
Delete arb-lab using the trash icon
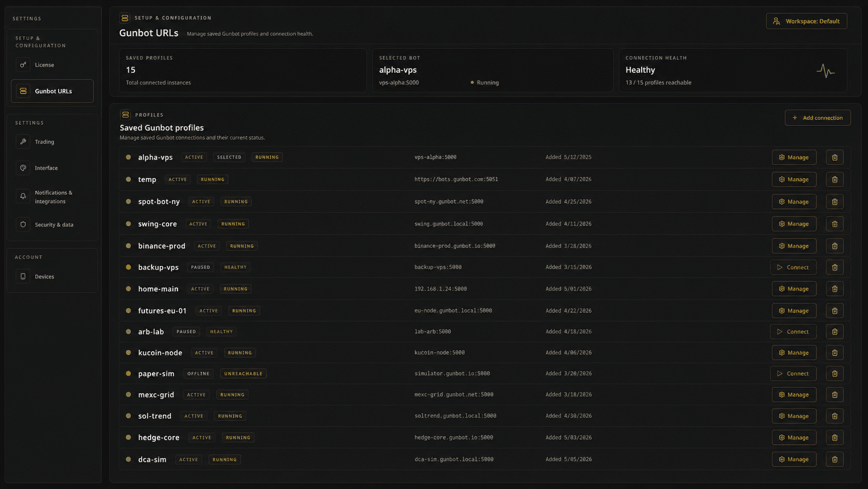[834, 332]
